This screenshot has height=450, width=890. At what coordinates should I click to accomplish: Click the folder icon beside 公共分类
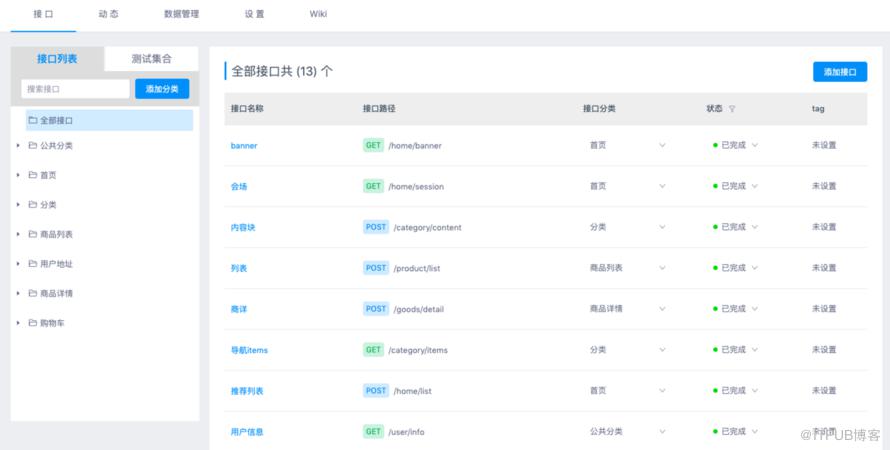[x=33, y=145]
